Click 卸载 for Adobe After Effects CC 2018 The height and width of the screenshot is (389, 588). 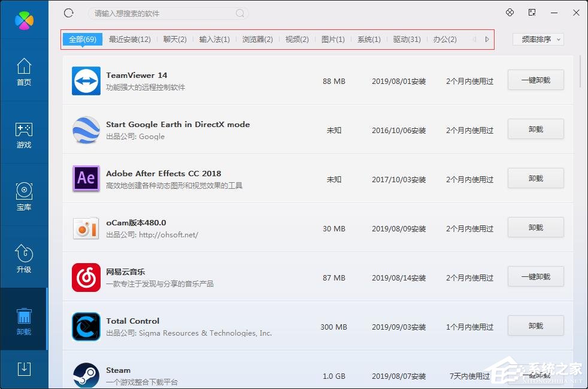tap(535, 178)
